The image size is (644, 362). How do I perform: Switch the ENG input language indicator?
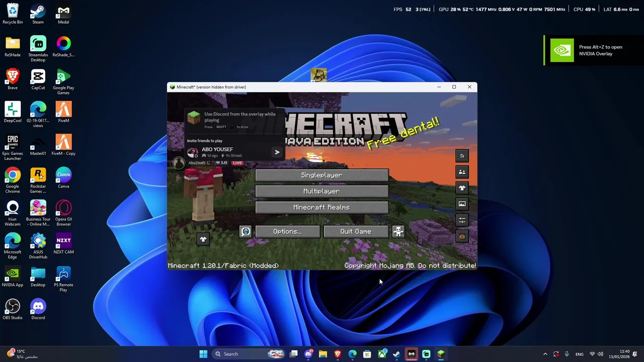coord(580,354)
